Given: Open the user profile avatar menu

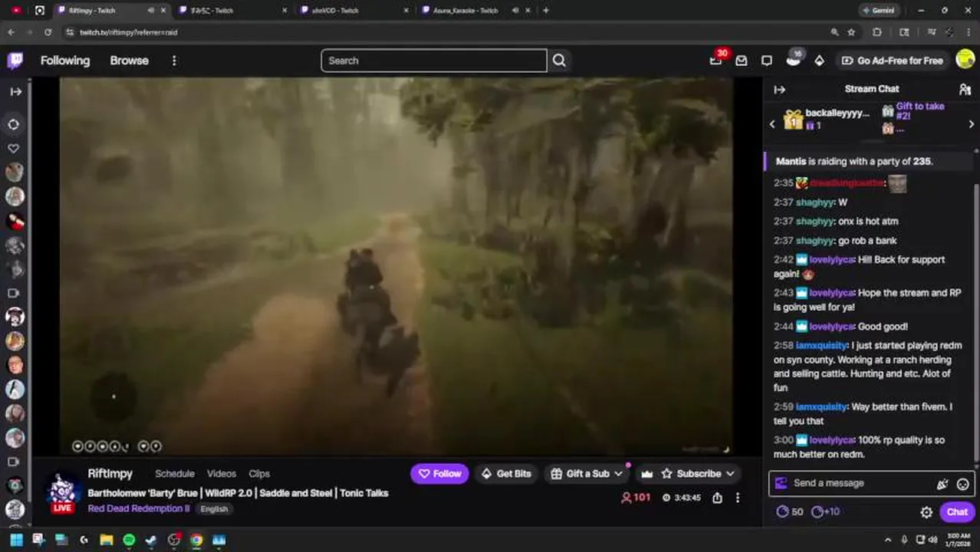Looking at the screenshot, I should 965,60.
